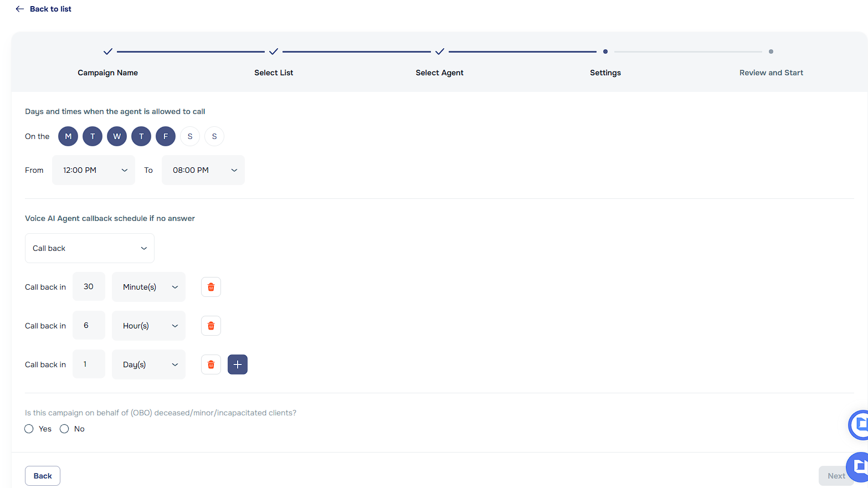
Task: Open the upper chat widget icon
Action: pyautogui.click(x=859, y=424)
